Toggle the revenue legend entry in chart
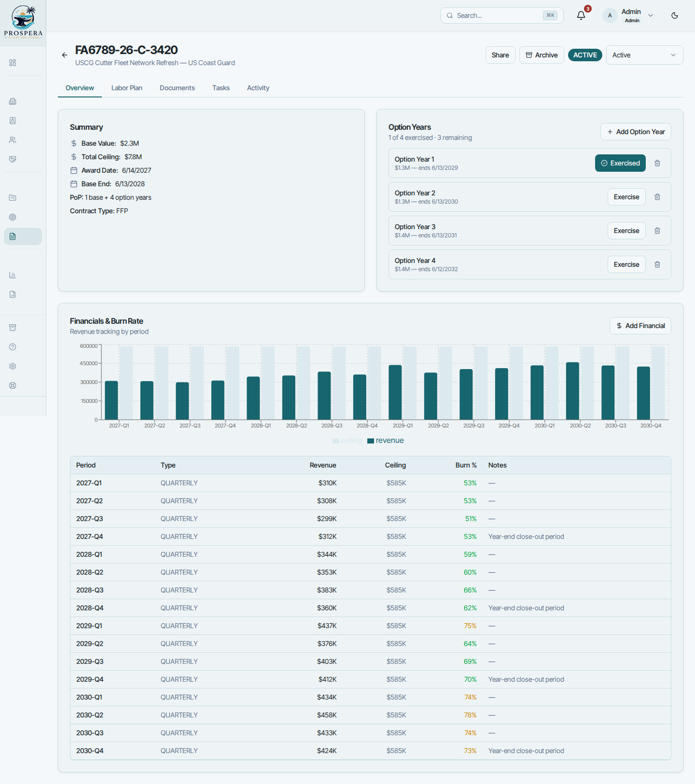 point(386,440)
